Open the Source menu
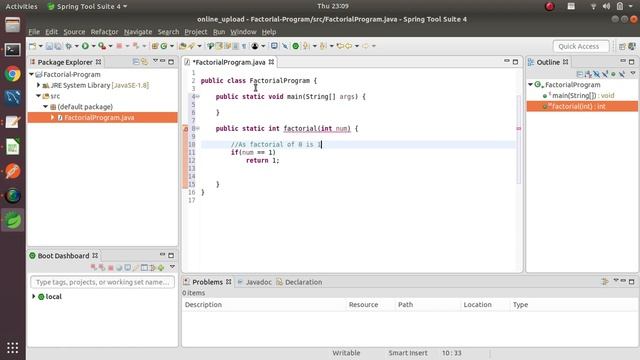Viewport: 640px width, 360px height. 74,32
